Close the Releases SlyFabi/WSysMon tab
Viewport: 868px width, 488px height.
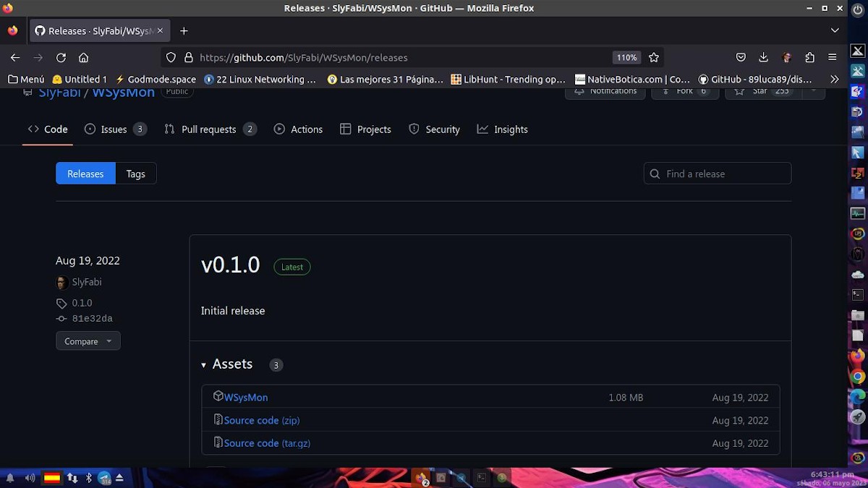(x=160, y=31)
